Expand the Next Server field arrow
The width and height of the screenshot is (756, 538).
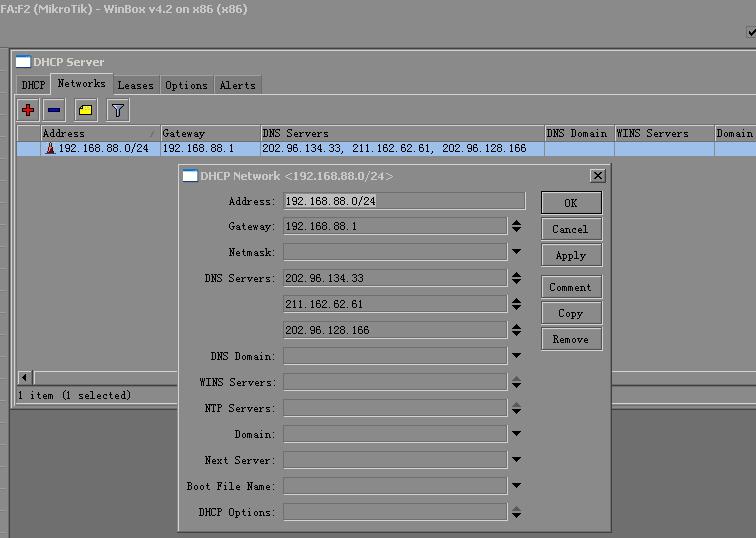[x=516, y=460]
